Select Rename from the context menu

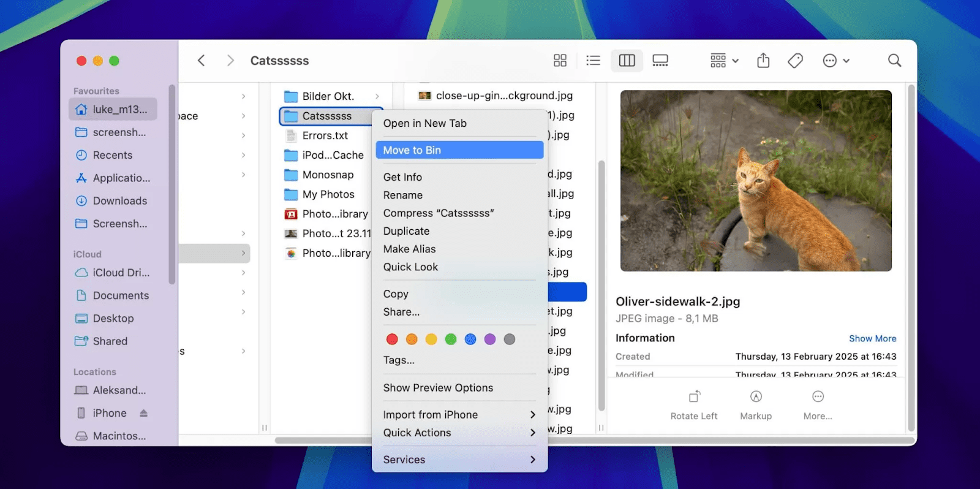pyautogui.click(x=403, y=195)
